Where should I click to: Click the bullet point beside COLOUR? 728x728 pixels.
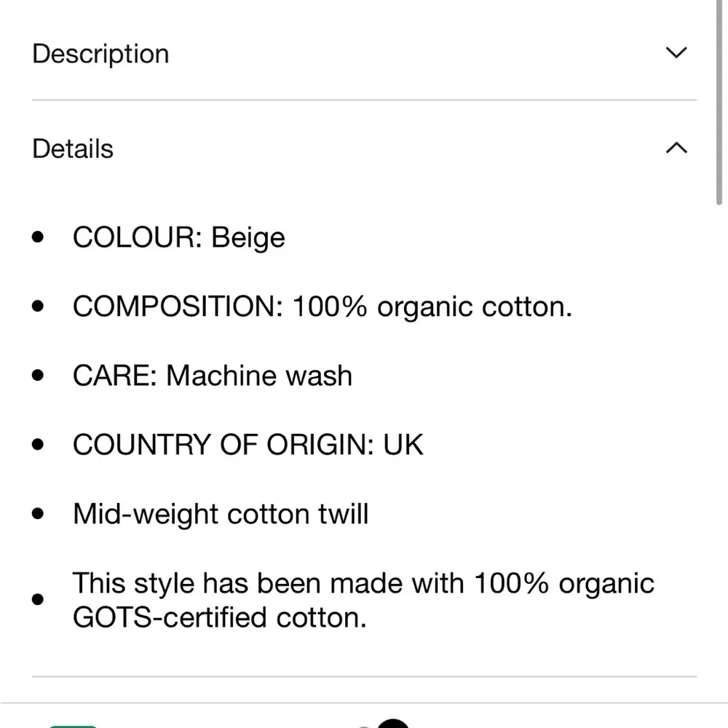(x=39, y=238)
